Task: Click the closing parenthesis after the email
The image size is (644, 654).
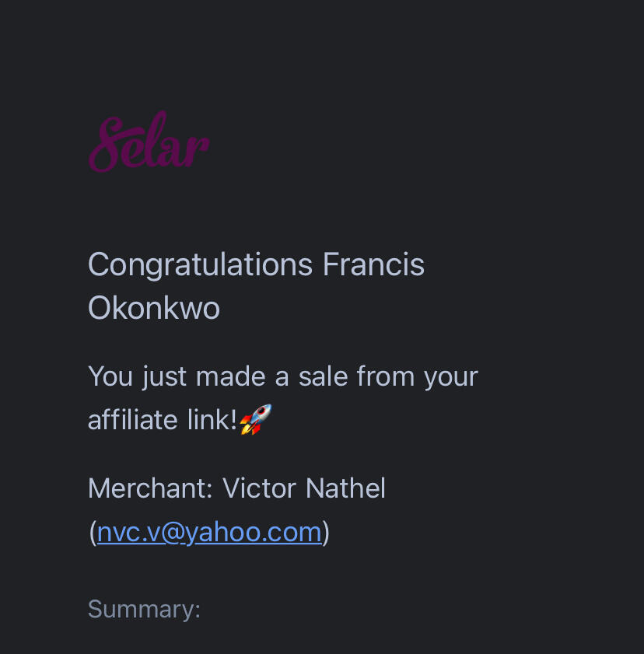Action: pos(327,533)
